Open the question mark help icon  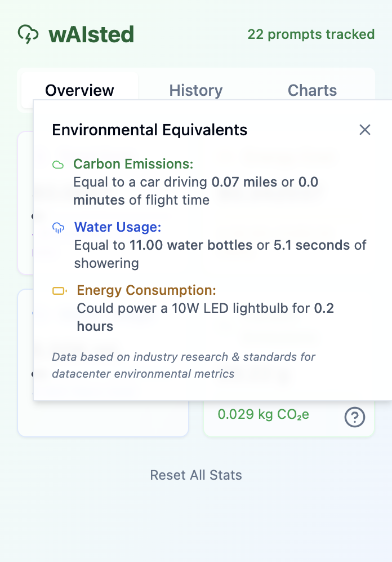tap(355, 417)
